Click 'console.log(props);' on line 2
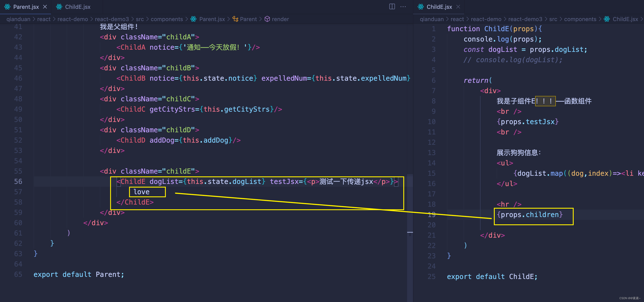Viewport: 644px width, 302px height. click(x=503, y=39)
